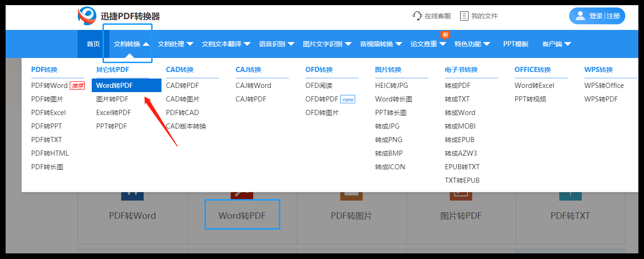Select PDF转Excel menu entry

tap(49, 113)
